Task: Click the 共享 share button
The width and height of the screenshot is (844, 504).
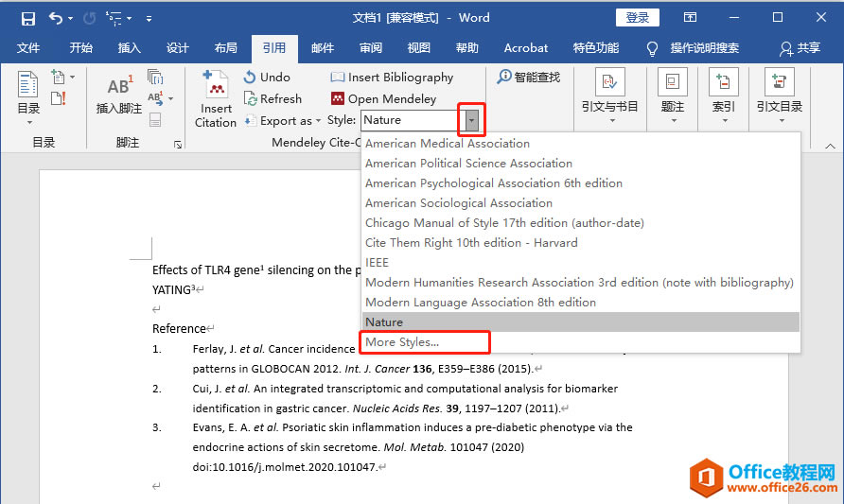Action: pos(800,48)
